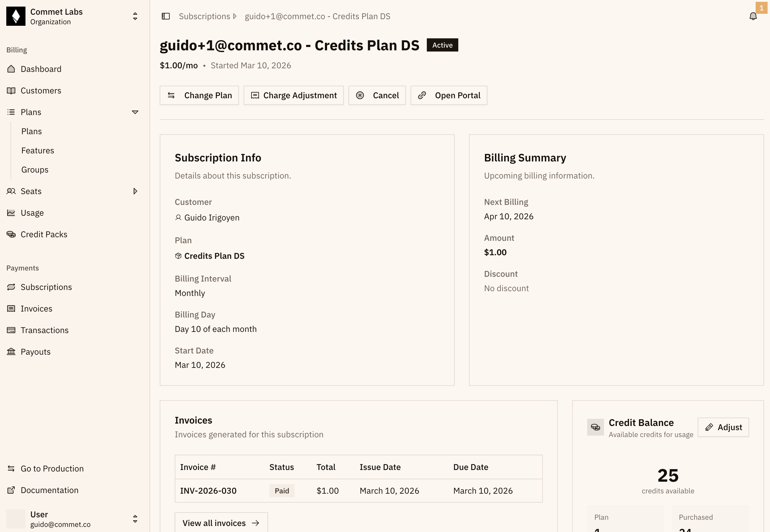
Task: Open the user account switcher arrows
Action: pyautogui.click(x=135, y=519)
